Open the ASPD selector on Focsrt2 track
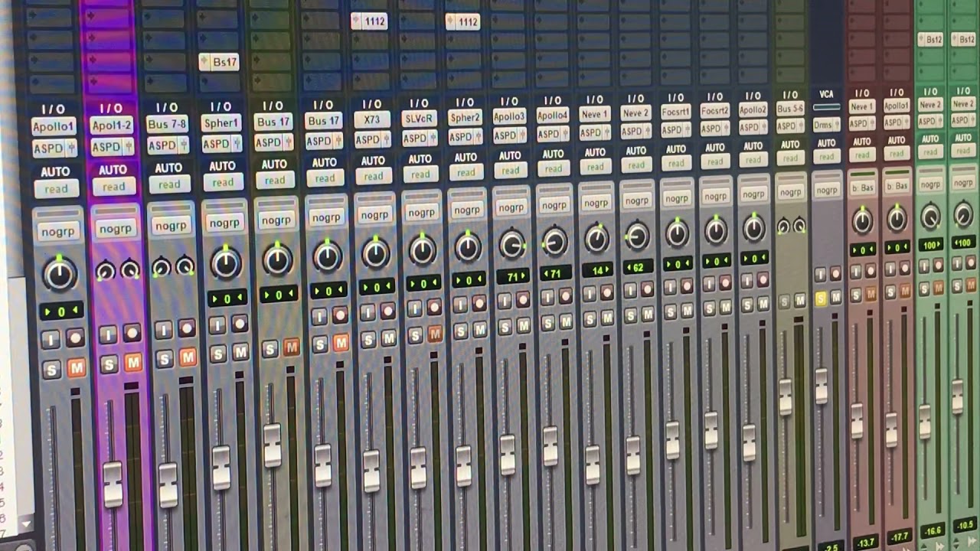The width and height of the screenshot is (980, 551). click(x=715, y=129)
